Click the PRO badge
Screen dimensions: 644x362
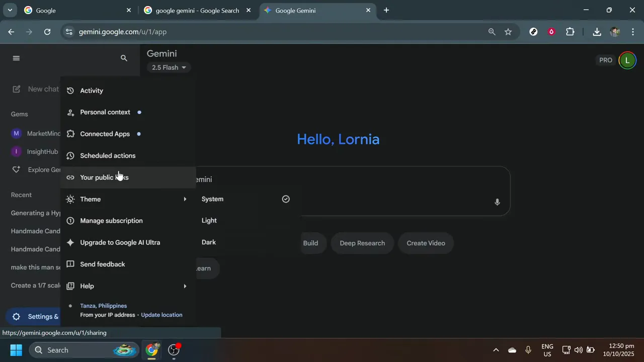tap(605, 60)
